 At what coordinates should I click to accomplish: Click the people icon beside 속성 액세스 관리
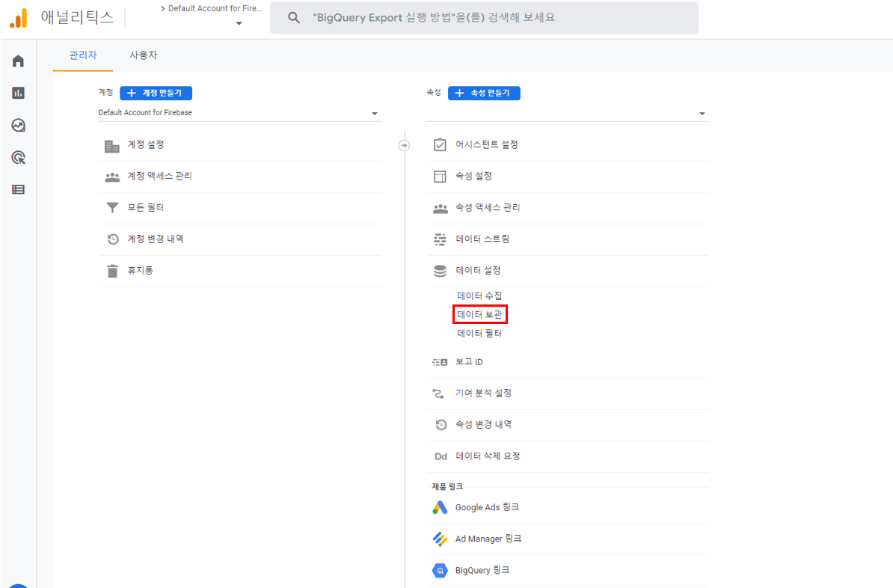pyautogui.click(x=441, y=209)
